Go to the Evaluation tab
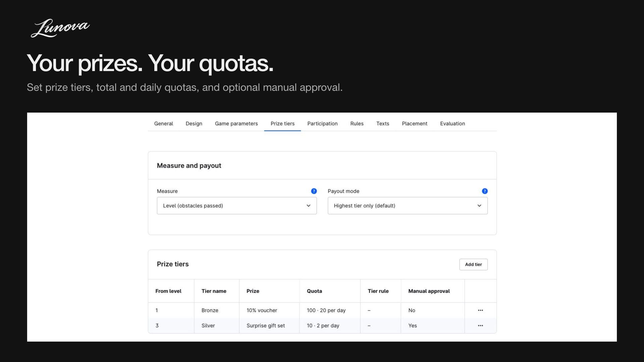 pyautogui.click(x=452, y=124)
